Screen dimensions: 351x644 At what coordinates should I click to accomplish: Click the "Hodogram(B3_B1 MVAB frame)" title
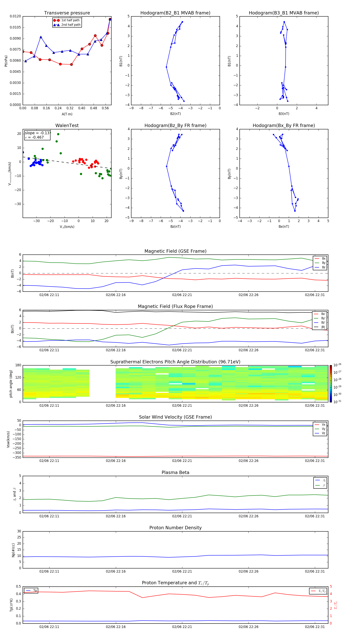284,13
